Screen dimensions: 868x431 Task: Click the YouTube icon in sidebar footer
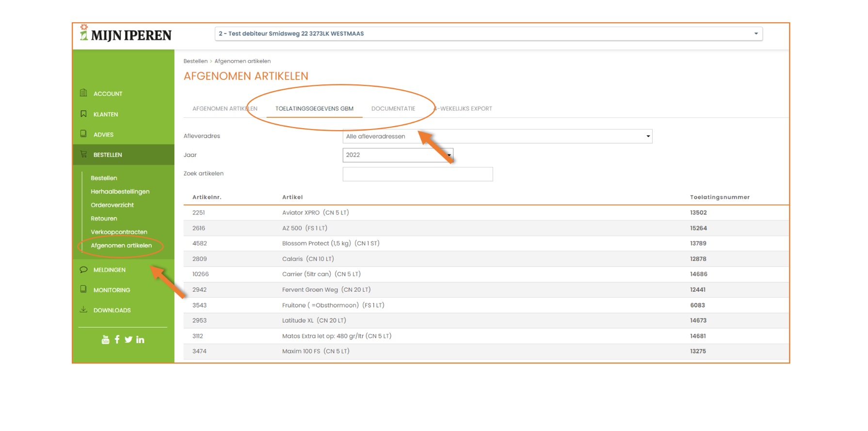[105, 340]
